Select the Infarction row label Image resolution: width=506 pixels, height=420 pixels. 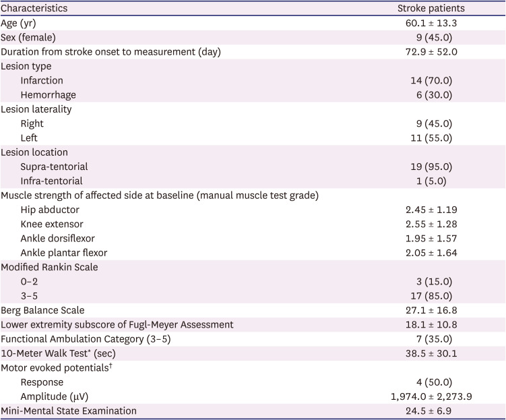(42, 80)
